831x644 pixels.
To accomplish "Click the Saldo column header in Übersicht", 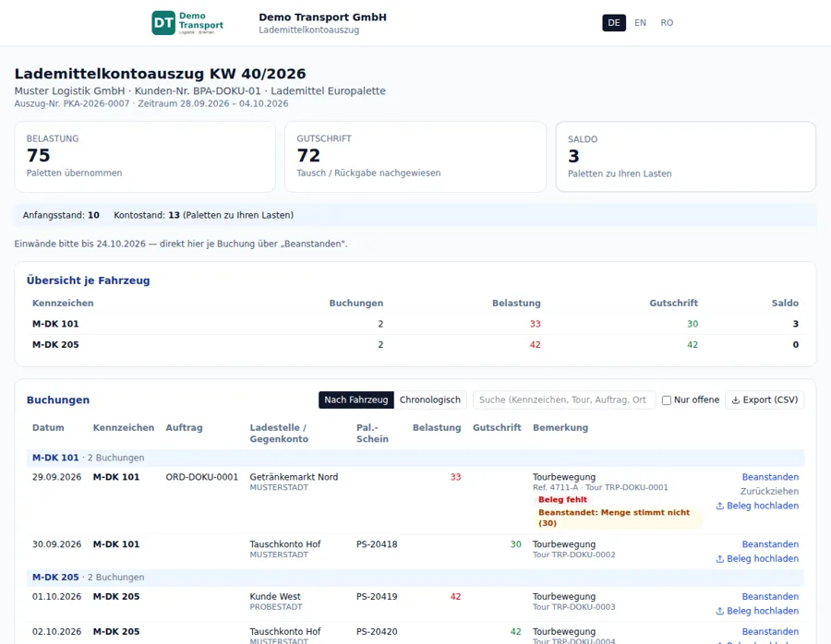I will 785,304.
